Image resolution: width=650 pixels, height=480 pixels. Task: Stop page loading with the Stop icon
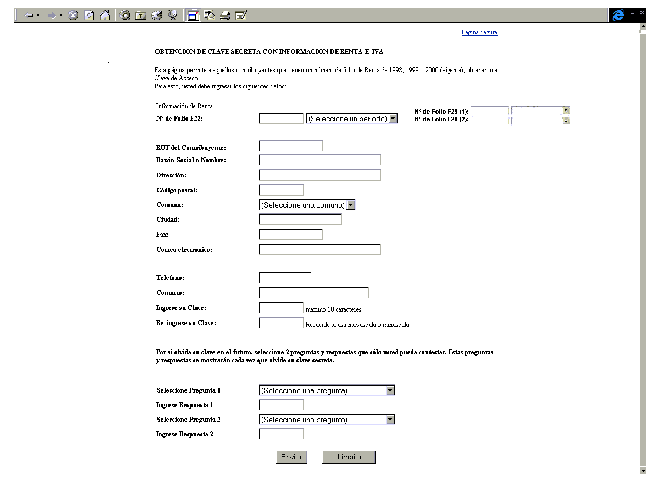pyautogui.click(x=73, y=15)
